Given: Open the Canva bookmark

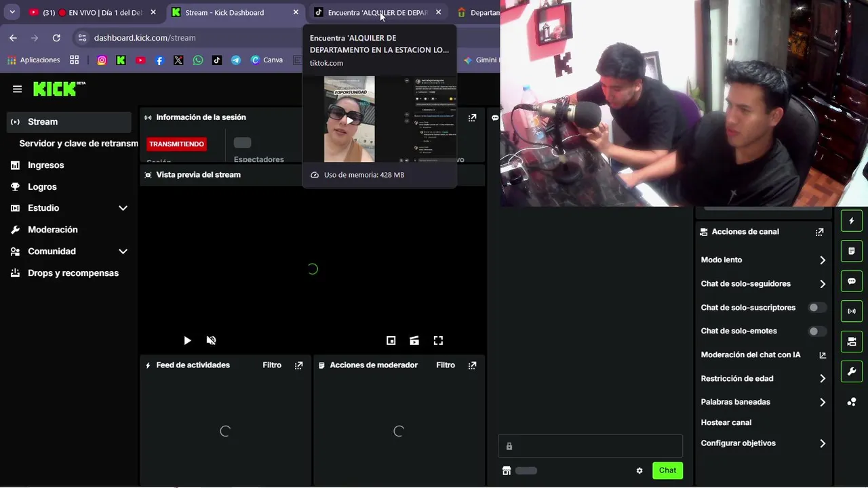Looking at the screenshot, I should tap(267, 60).
